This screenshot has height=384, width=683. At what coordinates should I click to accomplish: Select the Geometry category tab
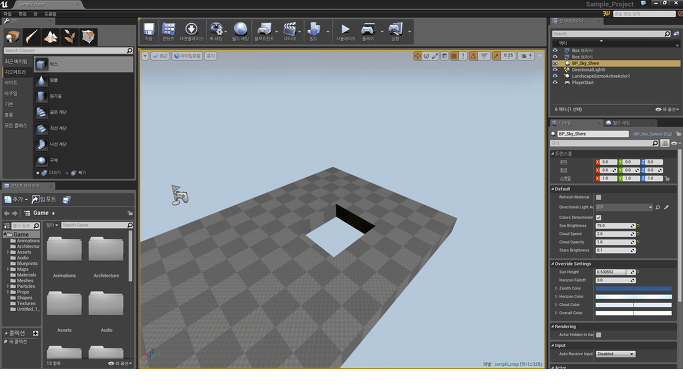16,72
